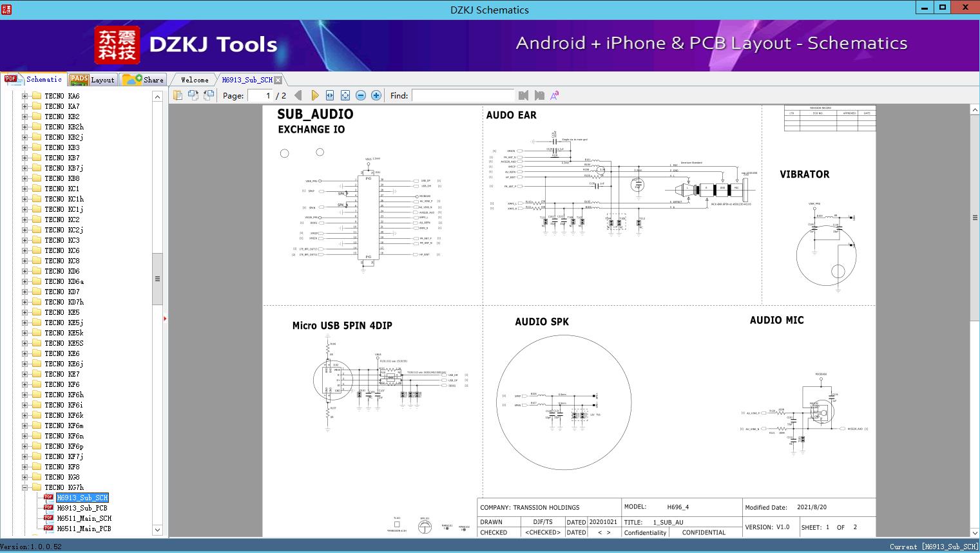Click the rotate counterclockwise toolbar icon
980x553 pixels.
pyautogui.click(x=193, y=95)
